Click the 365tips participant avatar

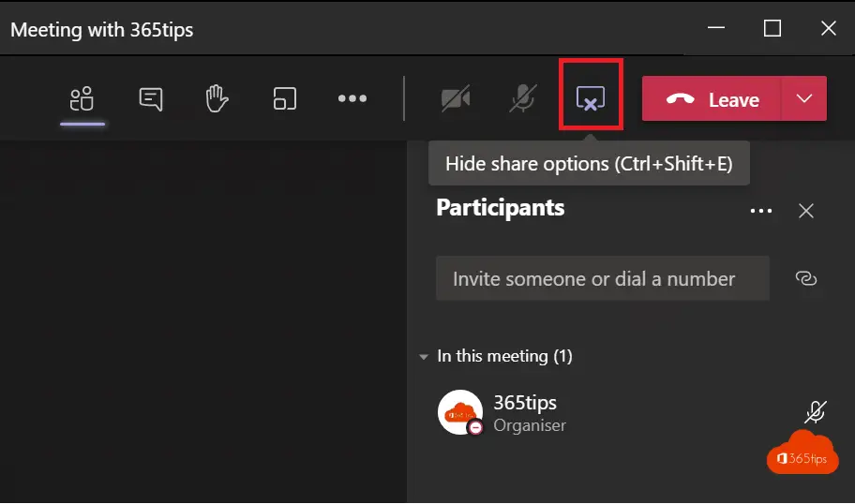(460, 412)
